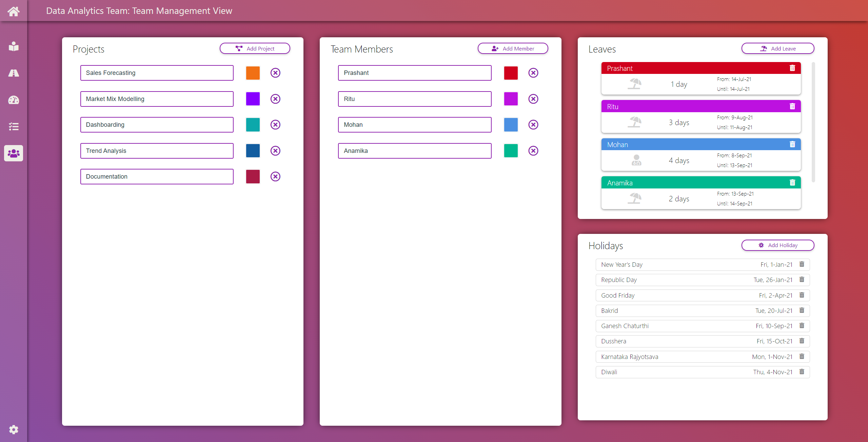Screen dimensions: 868x442
Task: Remove the Documentation project
Action: click(x=275, y=176)
